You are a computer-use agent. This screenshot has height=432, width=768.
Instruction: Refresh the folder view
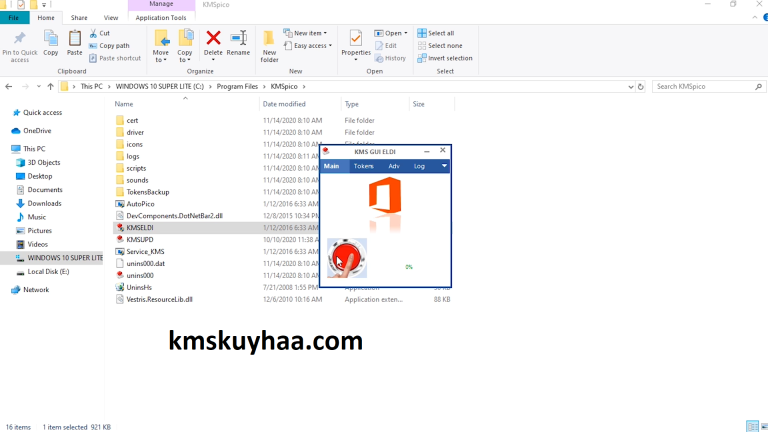coord(640,87)
